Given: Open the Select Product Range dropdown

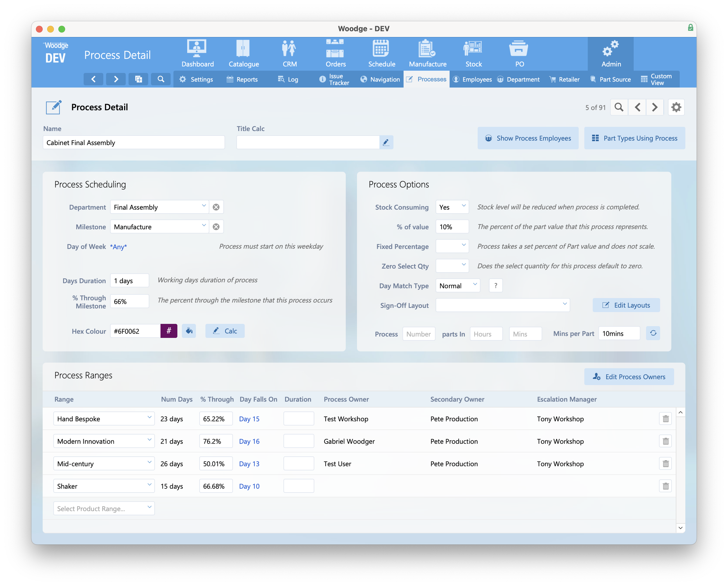Looking at the screenshot, I should (104, 508).
